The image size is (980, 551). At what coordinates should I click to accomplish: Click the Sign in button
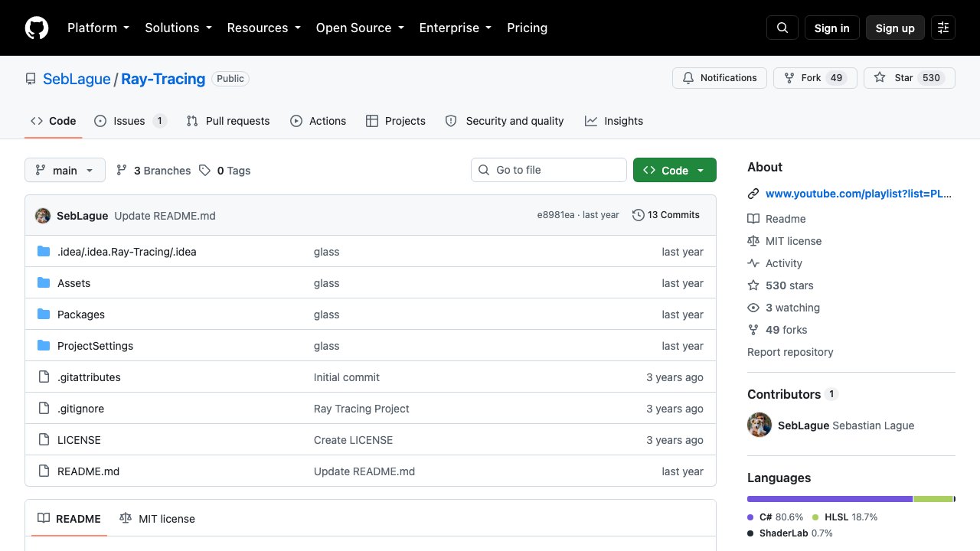832,28
